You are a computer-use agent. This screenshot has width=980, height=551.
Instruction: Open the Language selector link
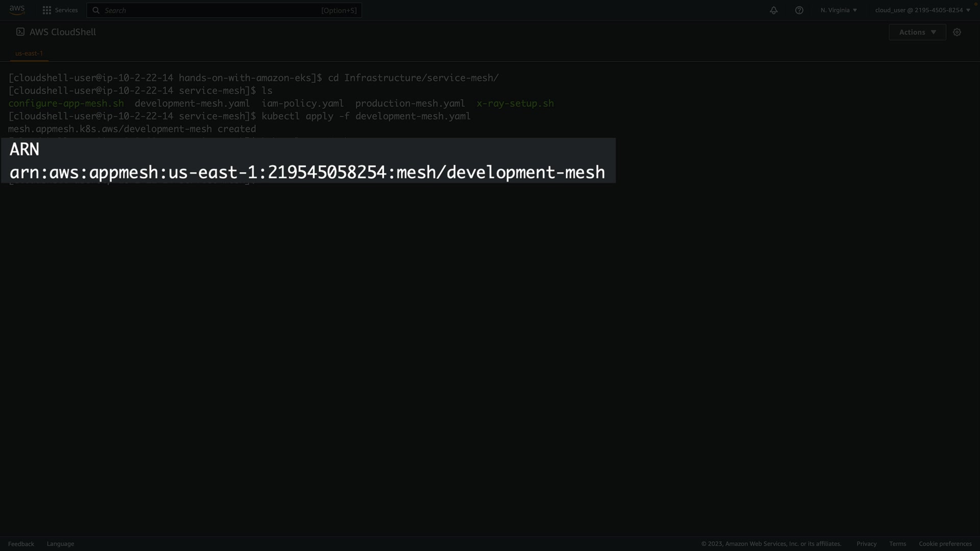point(60,544)
